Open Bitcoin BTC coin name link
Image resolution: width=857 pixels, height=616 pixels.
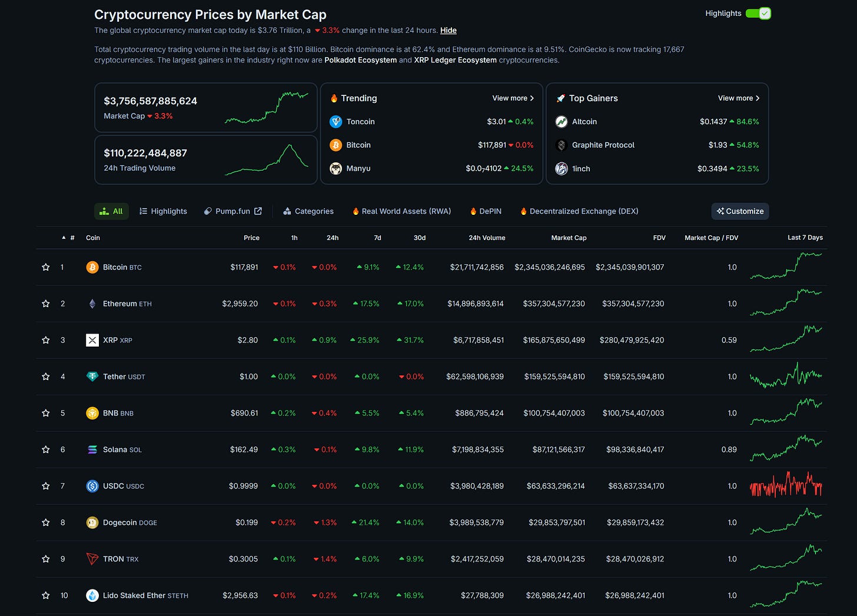[122, 267]
